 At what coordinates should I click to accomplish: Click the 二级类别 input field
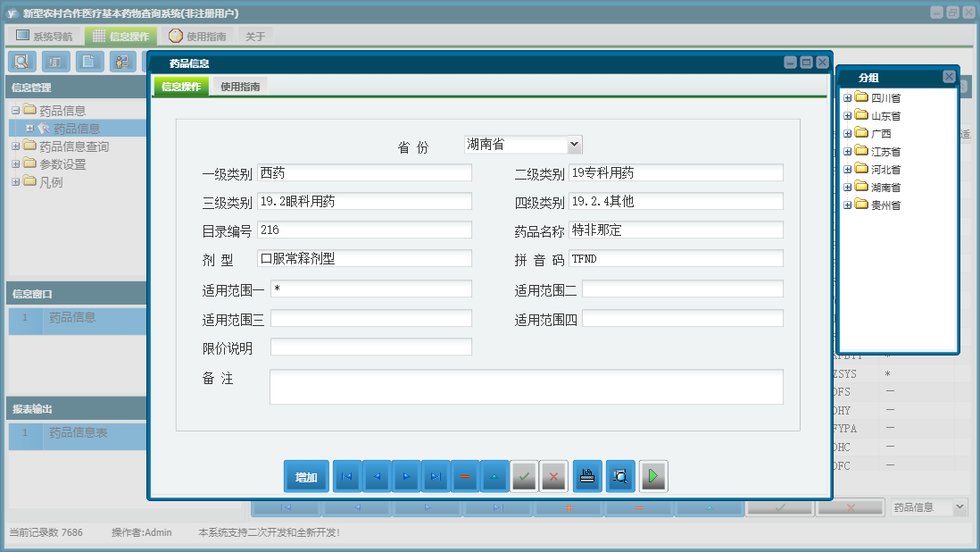[x=676, y=173]
